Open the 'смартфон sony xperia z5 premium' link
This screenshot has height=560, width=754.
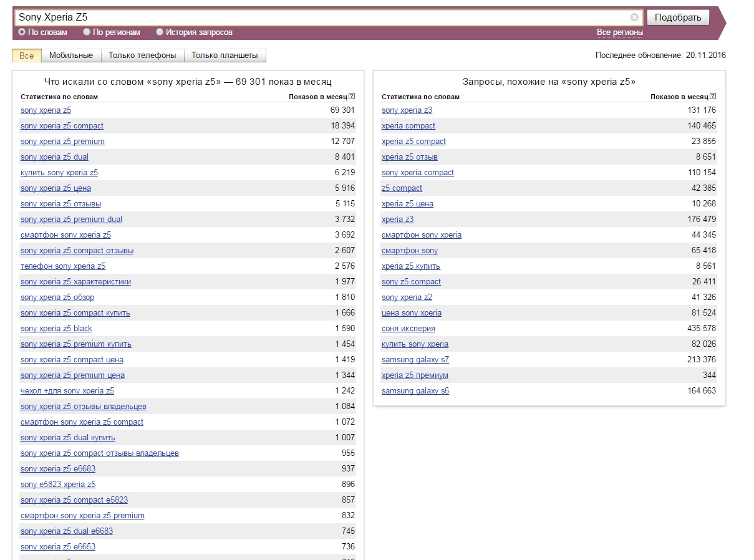(82, 516)
